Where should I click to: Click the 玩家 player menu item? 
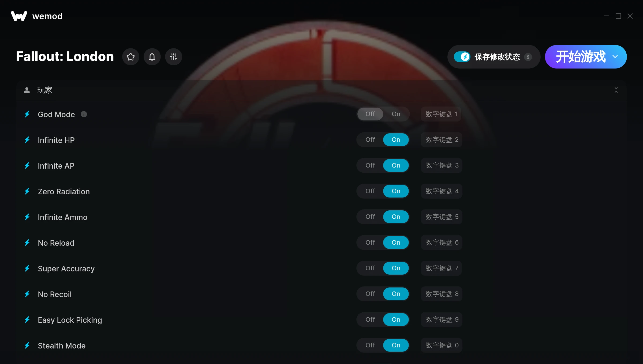tap(44, 90)
